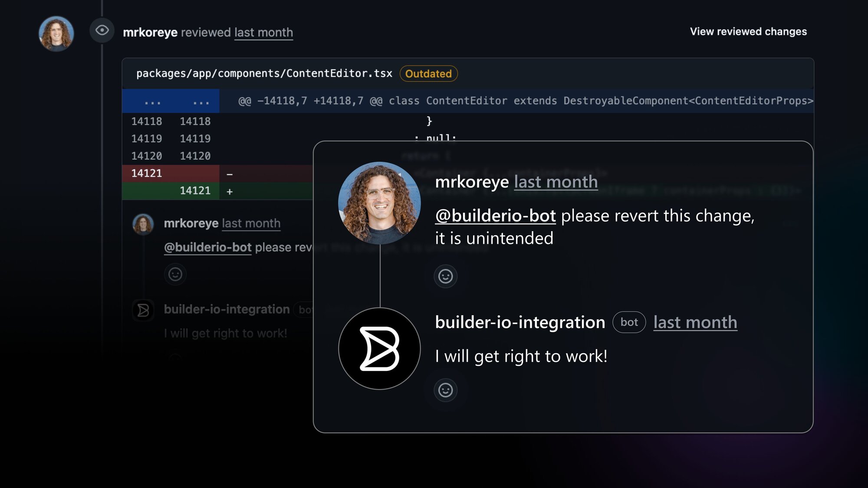Screen dimensions: 868x488
Task: Open View reviewed changes link
Action: (x=748, y=32)
